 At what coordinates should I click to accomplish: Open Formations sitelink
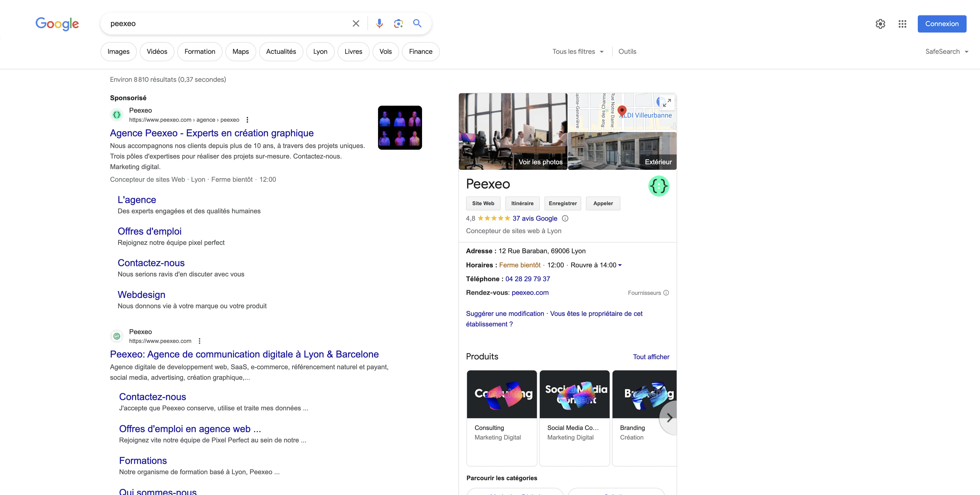click(143, 461)
